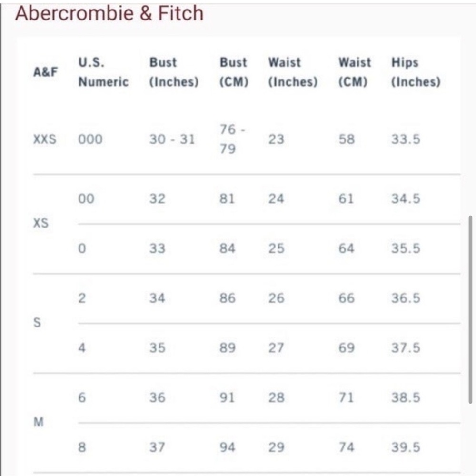The image size is (476, 476).
Task: Select the S size row label
Action: (37, 322)
